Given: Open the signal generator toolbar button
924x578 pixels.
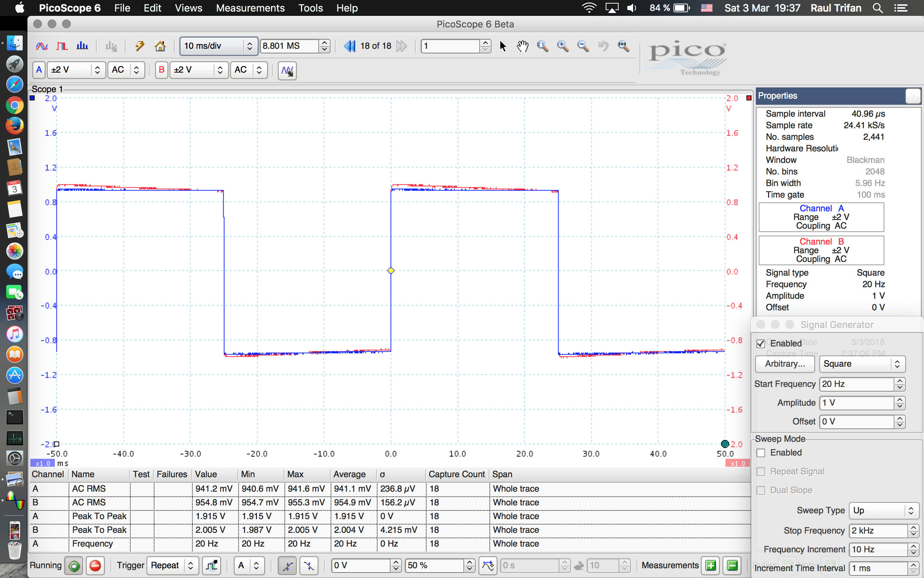Looking at the screenshot, I should (287, 70).
